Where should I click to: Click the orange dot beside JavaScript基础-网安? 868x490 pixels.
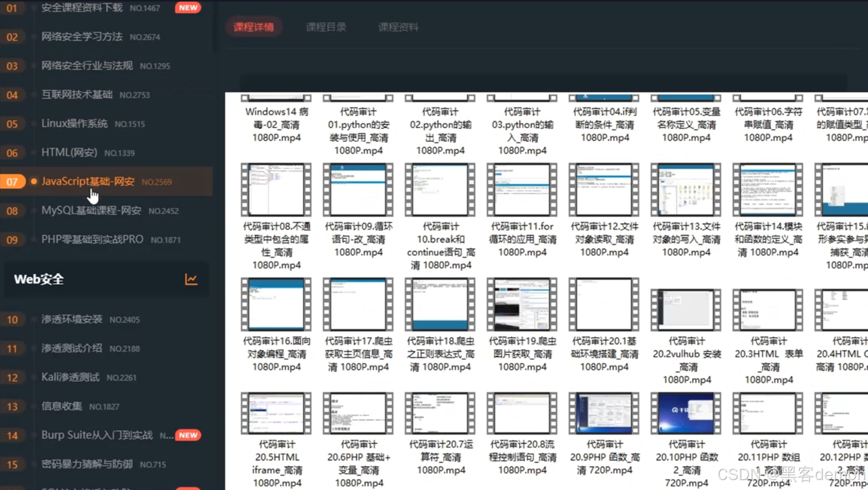(33, 181)
